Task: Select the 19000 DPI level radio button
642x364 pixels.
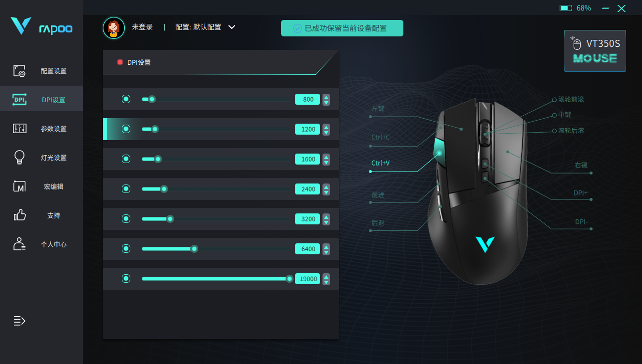Action: [126, 279]
